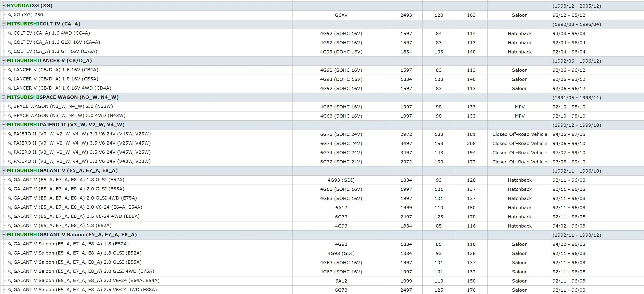Select the MITSUBISHI PAJERO II header title
This screenshot has height=294, width=644.
click(66, 125)
